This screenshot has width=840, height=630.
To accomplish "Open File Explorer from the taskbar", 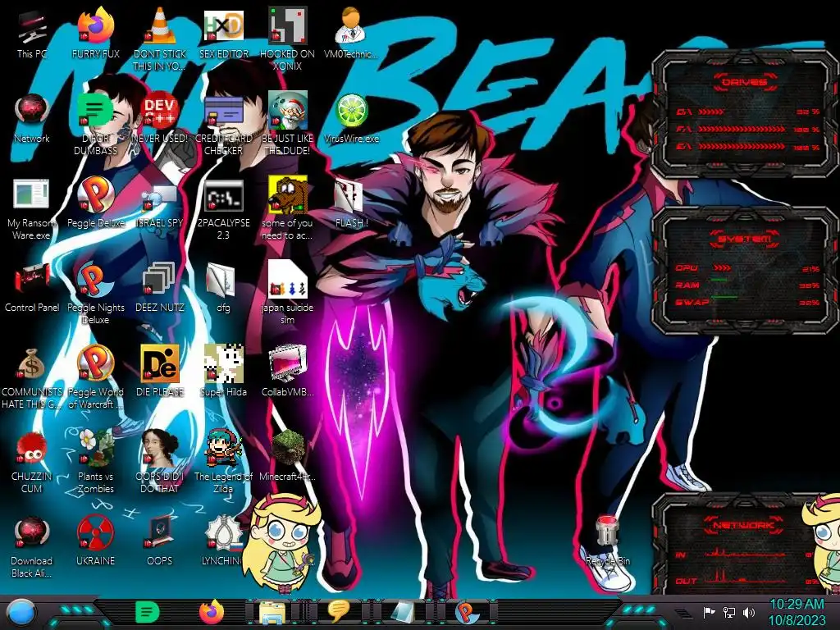I will (272, 612).
